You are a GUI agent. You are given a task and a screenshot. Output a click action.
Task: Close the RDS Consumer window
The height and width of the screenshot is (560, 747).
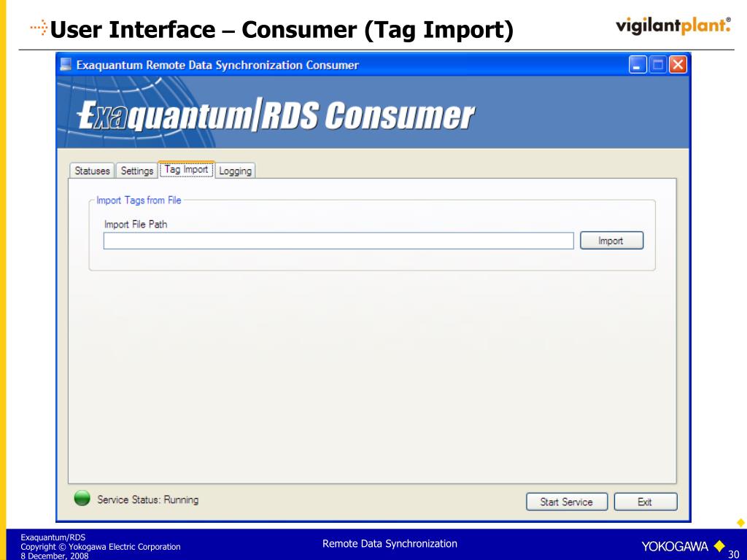[678, 64]
